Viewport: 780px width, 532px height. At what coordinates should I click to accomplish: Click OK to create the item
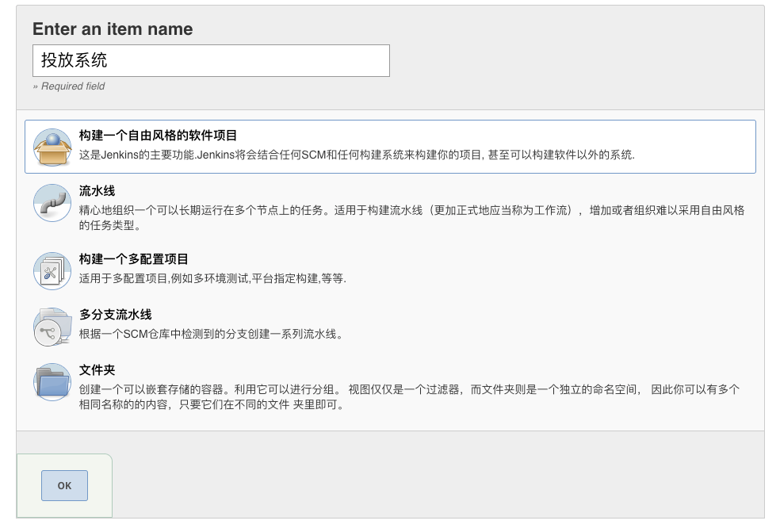[64, 485]
